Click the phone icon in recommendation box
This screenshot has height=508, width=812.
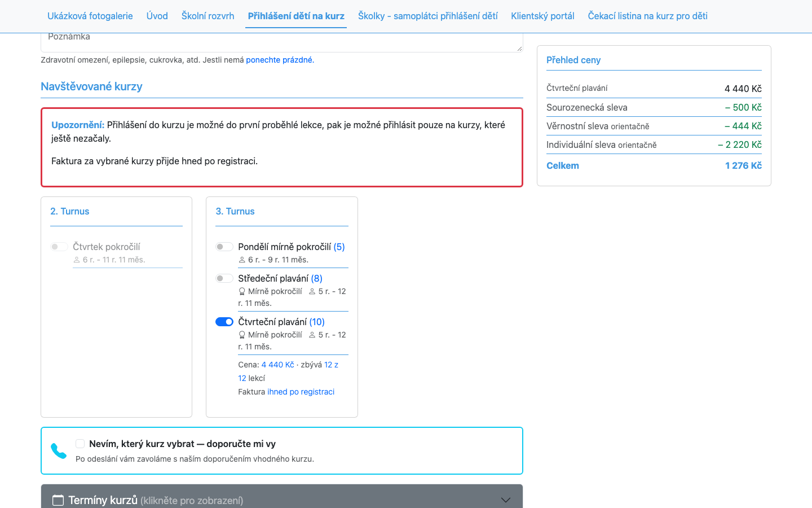pyautogui.click(x=59, y=451)
